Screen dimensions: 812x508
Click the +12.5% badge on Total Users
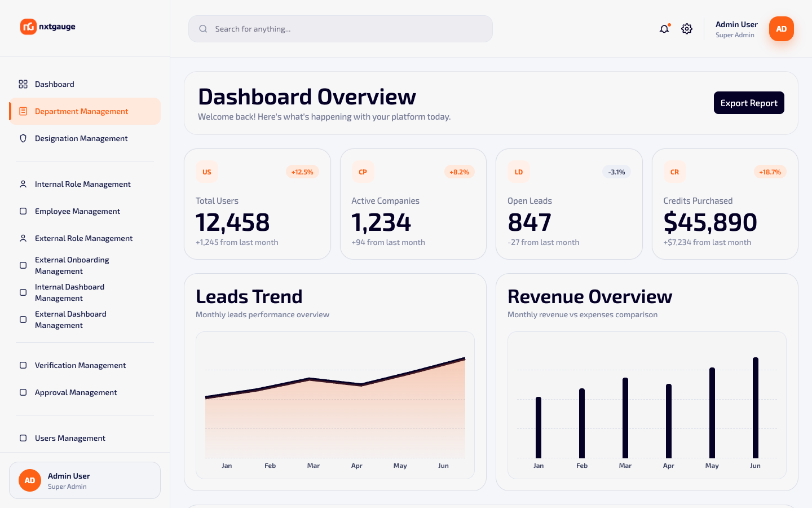point(302,172)
